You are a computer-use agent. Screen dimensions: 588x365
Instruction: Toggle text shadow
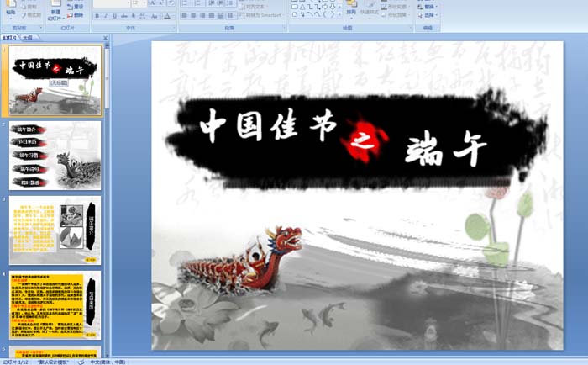(134, 16)
